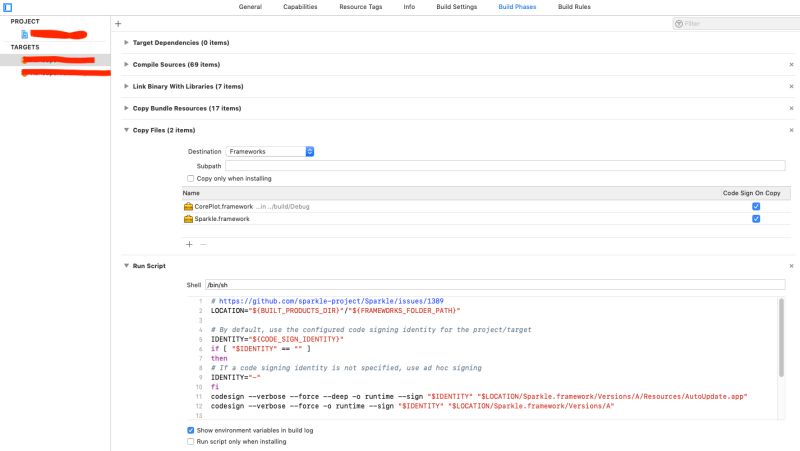Click the CorePlot.framework toolbox icon

click(188, 207)
